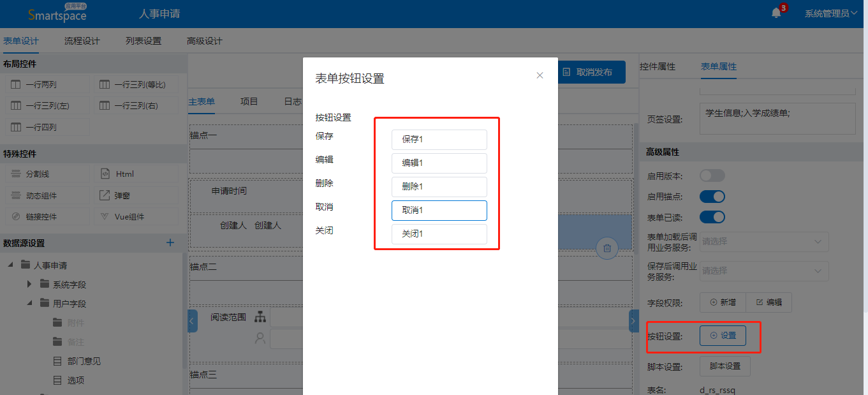Select the 一行两列 layout control
The height and width of the screenshot is (395, 868).
point(47,84)
